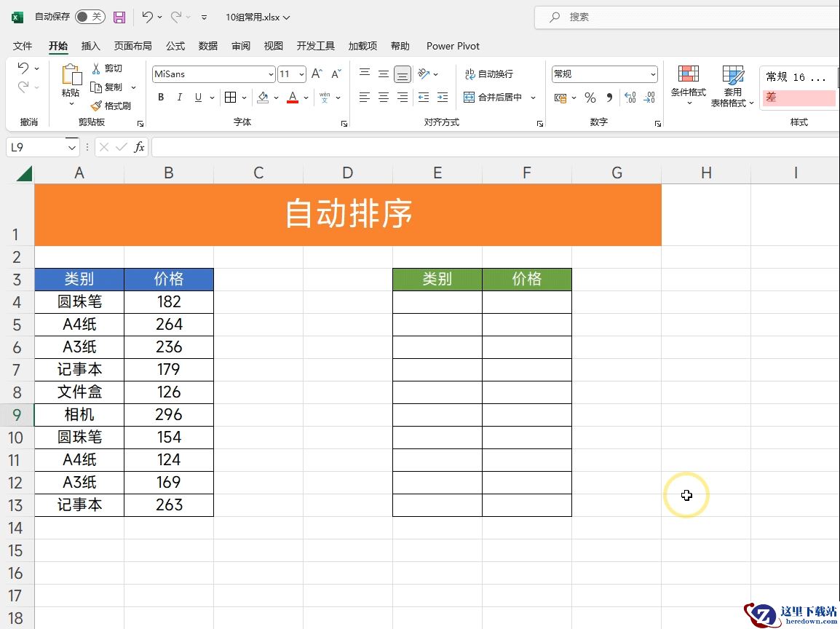Switch to the Insert (插入) tab

(90, 46)
